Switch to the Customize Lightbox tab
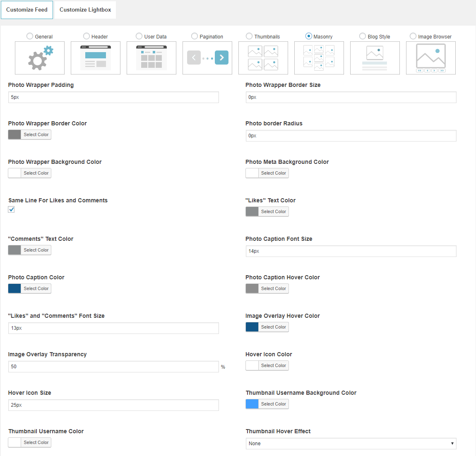 pyautogui.click(x=85, y=10)
